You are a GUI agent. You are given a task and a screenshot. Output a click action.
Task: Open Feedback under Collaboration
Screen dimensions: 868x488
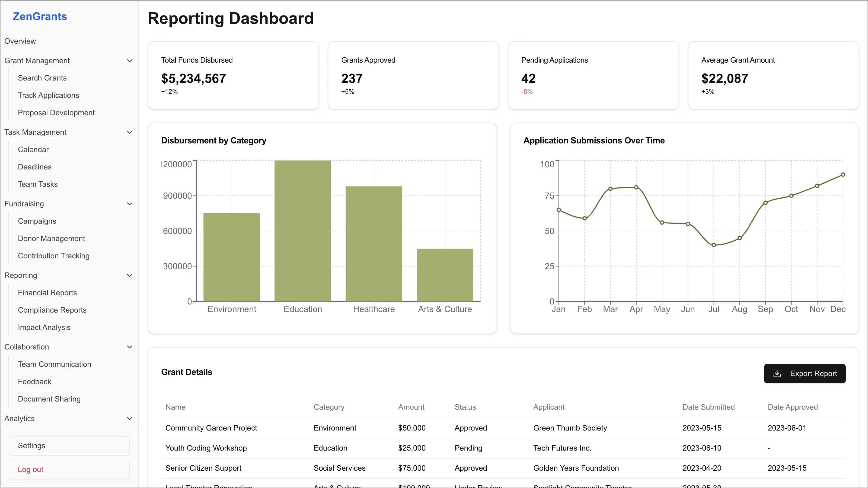tap(34, 381)
